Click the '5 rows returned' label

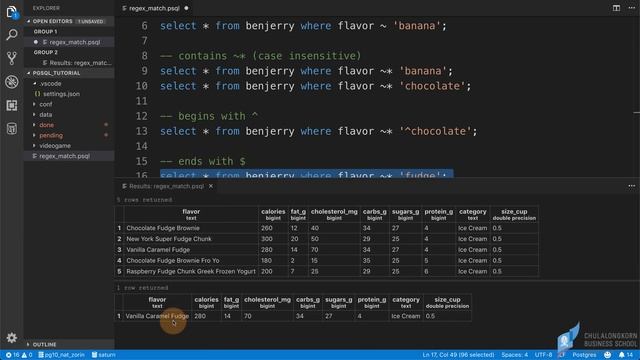coord(144,200)
